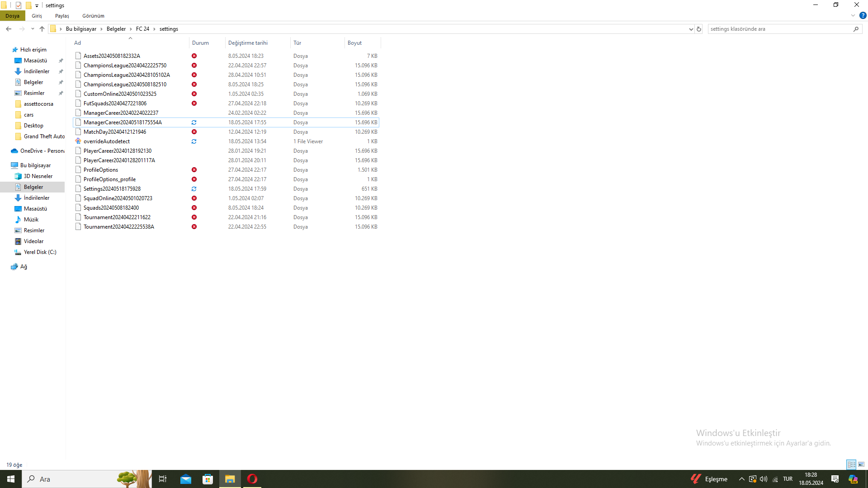868x488 pixels.
Task: Open Task View from the taskbar
Action: (x=162, y=479)
